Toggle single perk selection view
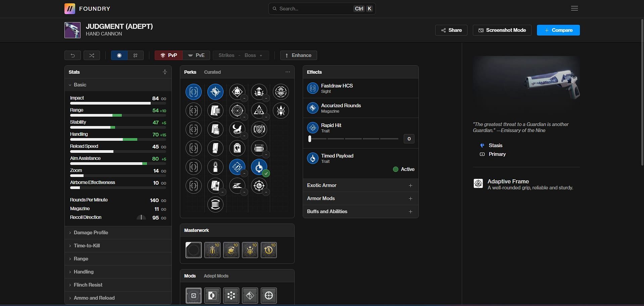644x306 pixels. 119,55
